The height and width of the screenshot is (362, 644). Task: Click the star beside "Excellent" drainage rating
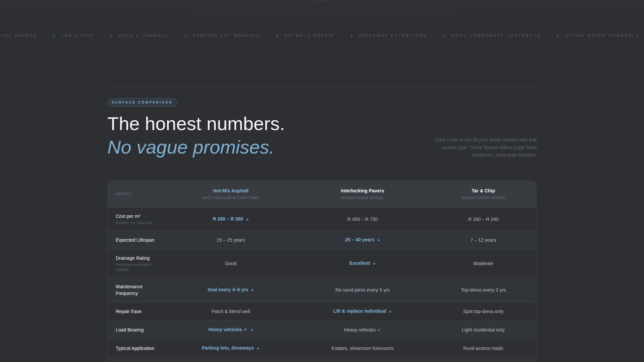[374, 263]
